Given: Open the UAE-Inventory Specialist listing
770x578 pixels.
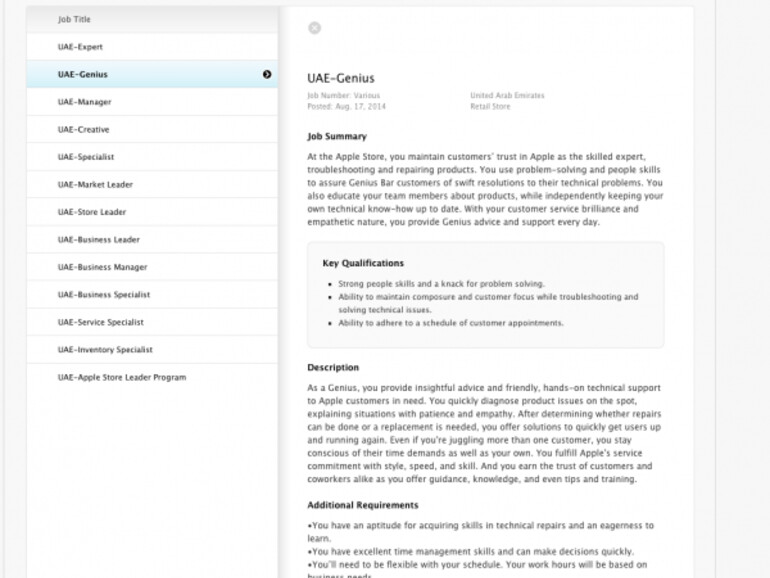Looking at the screenshot, I should (x=105, y=350).
